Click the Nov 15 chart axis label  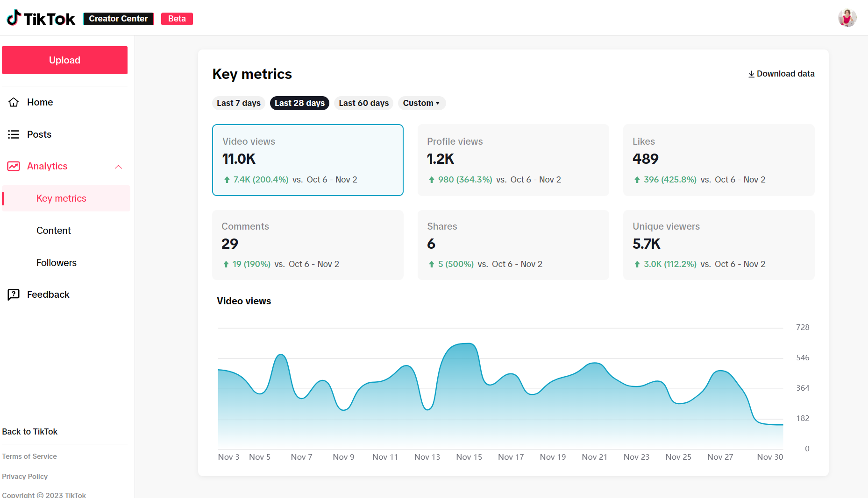pyautogui.click(x=469, y=457)
